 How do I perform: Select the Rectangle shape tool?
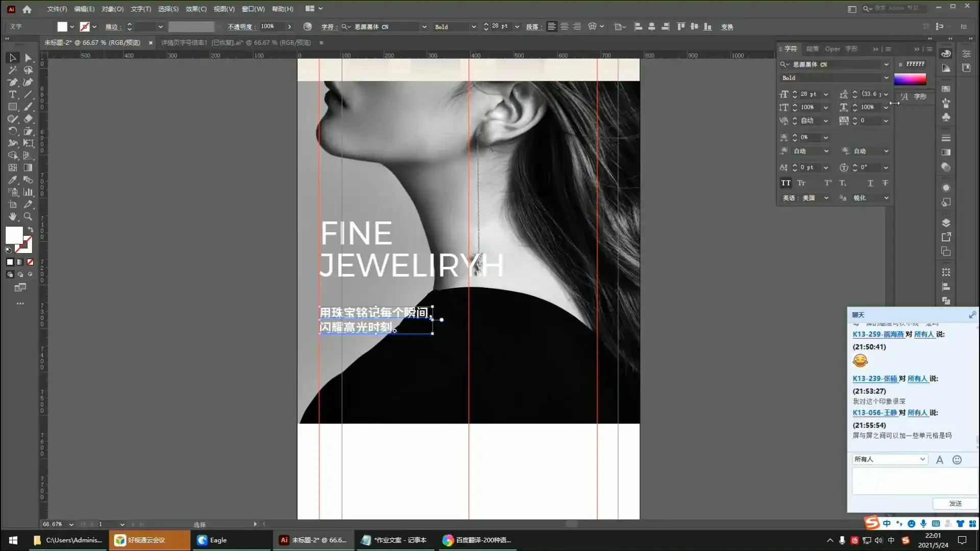12,107
